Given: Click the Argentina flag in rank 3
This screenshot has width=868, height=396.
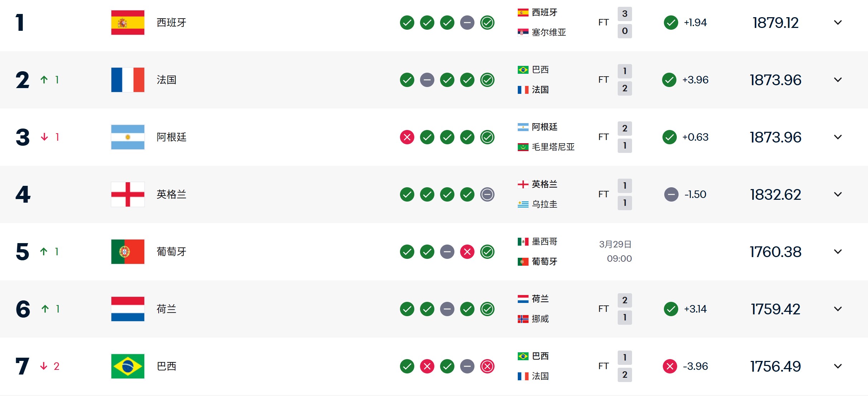Looking at the screenshot, I should pos(127,137).
